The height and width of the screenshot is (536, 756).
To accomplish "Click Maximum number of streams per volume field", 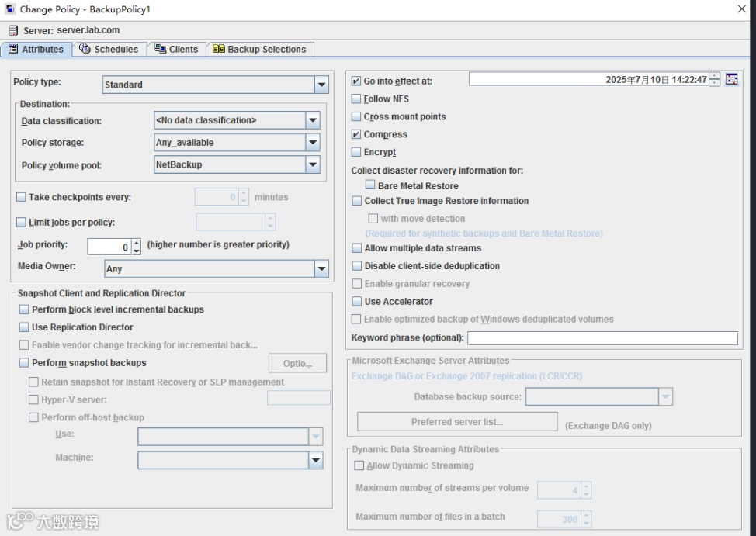I will click(560, 490).
